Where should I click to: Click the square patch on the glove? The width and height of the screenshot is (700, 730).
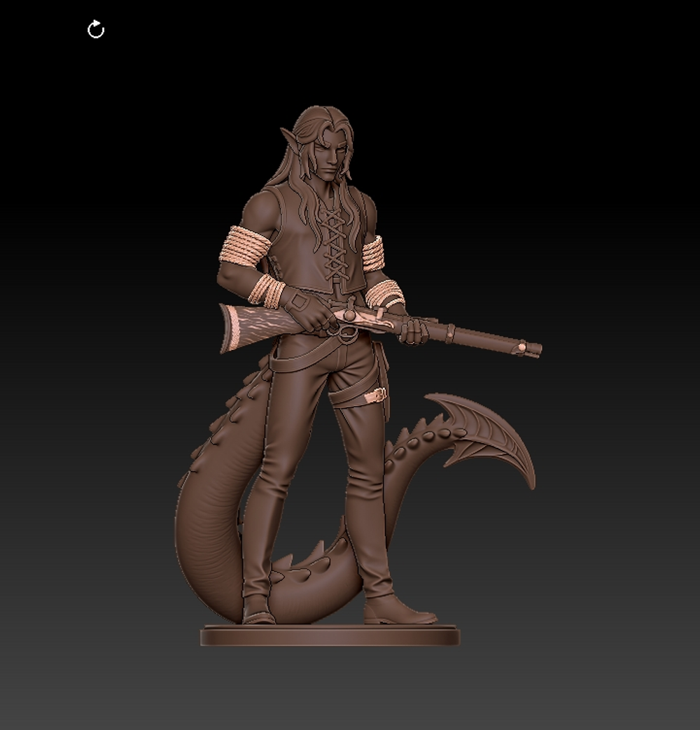(x=299, y=302)
